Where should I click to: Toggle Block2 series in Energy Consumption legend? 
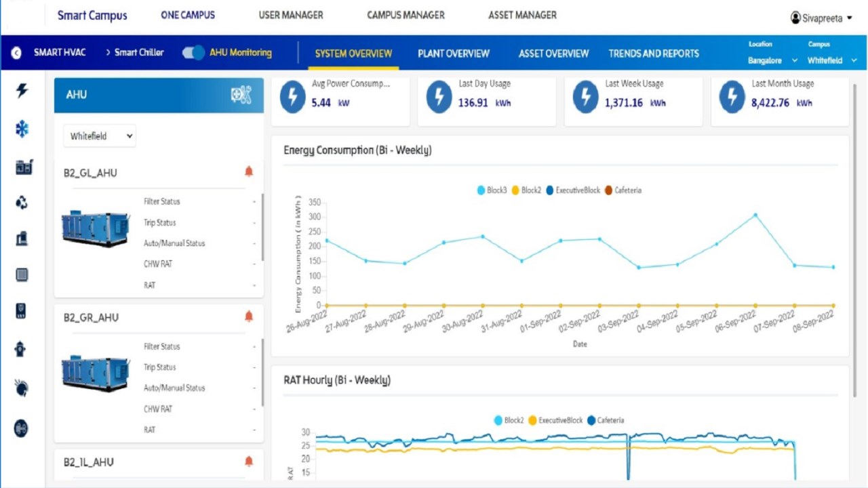click(526, 190)
